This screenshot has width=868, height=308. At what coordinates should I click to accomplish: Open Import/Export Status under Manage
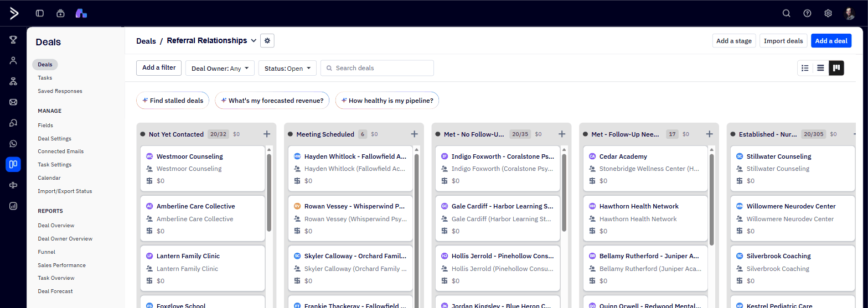click(65, 191)
